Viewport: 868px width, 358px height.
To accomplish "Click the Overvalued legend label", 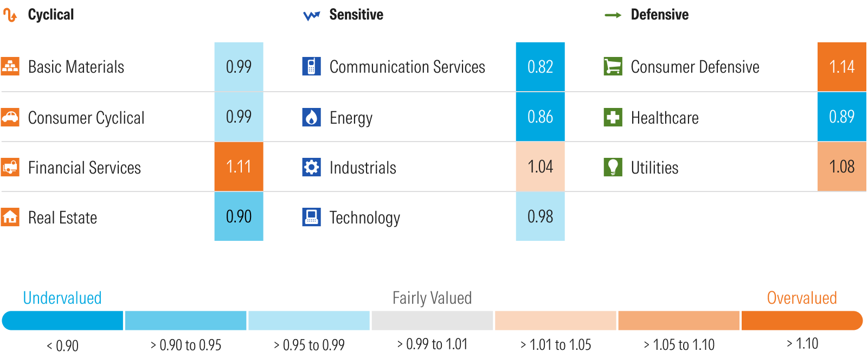I will 801,298.
